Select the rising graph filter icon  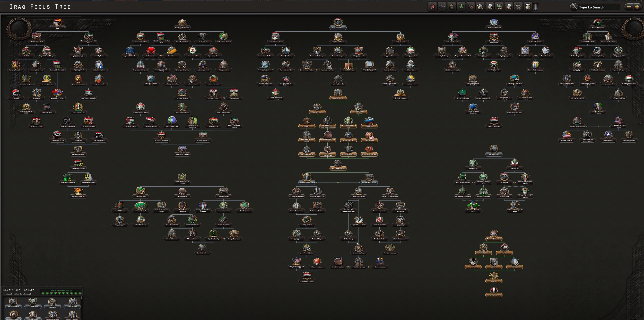pos(471,7)
